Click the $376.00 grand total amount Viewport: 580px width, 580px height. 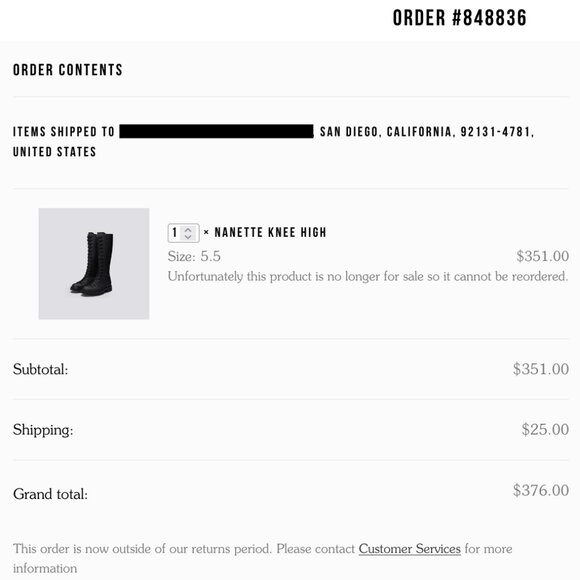541,490
